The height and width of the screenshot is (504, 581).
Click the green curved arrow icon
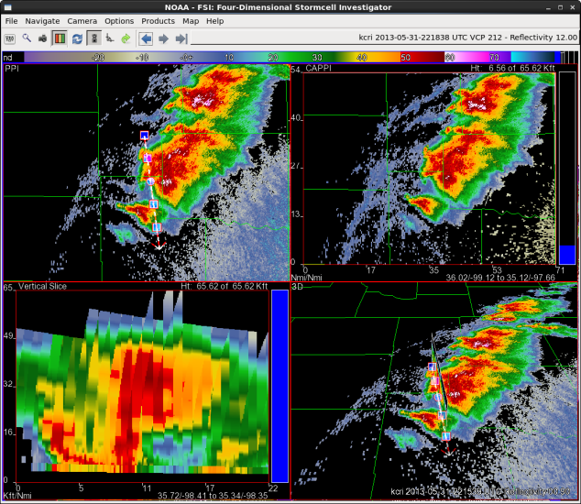point(126,39)
